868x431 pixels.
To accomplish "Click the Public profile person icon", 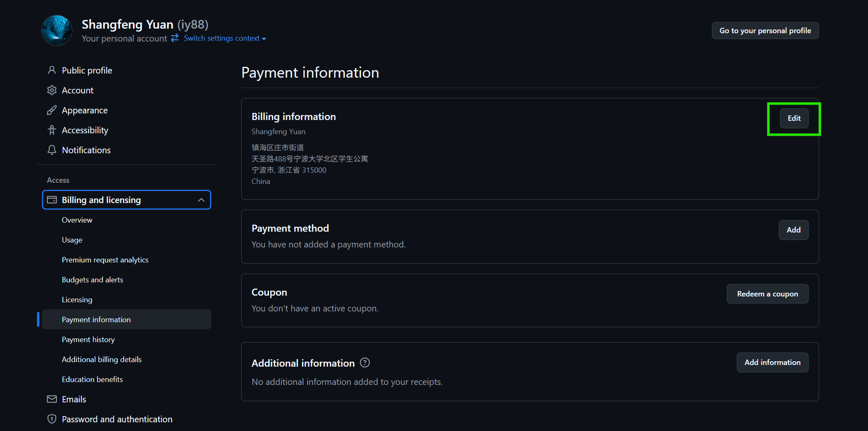I will (52, 70).
